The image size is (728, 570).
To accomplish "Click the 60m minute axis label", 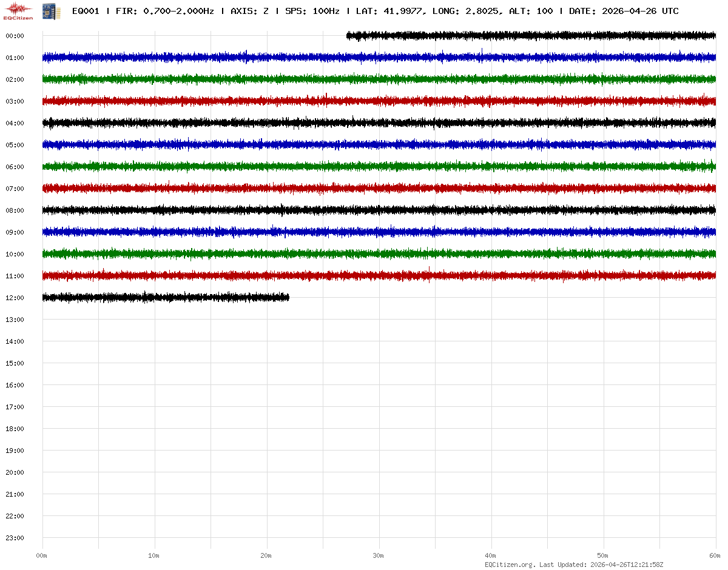I will (715, 555).
